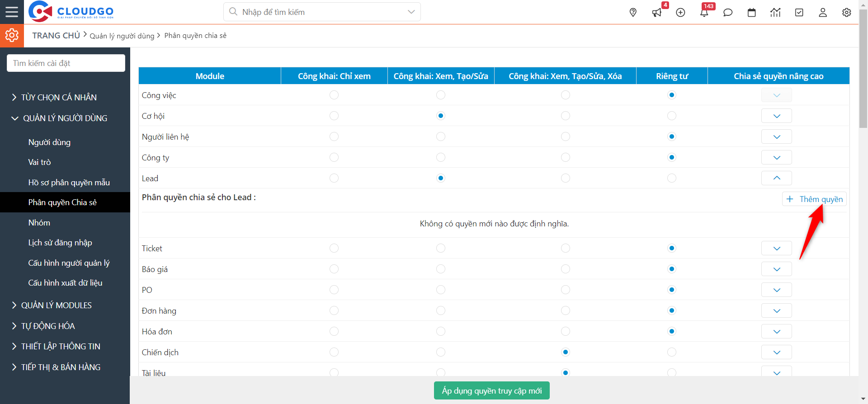Open the calendar icon
Image resolution: width=868 pixels, height=404 pixels.
click(752, 13)
